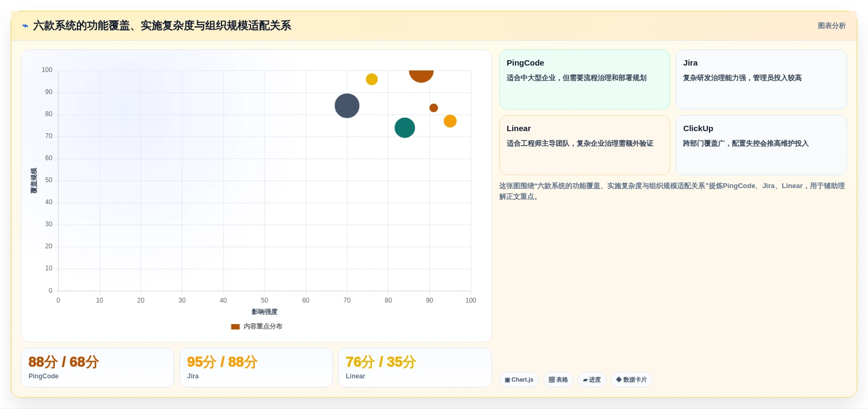This screenshot has height=409, width=868.
Task: Open the PingCode info card
Action: tap(584, 80)
